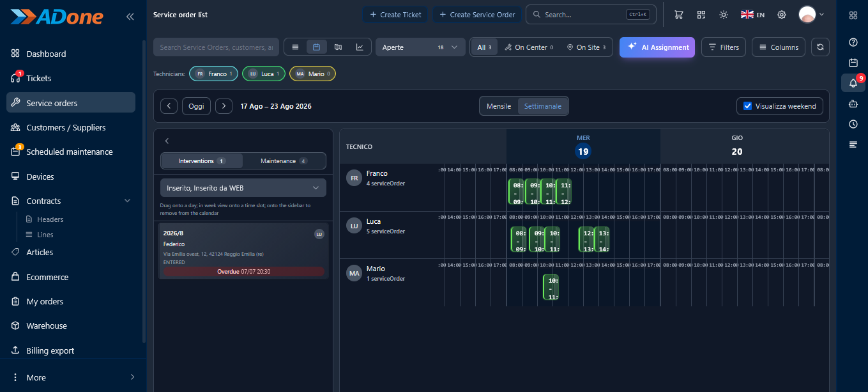Select the On Center filter tab
This screenshot has width=868, height=392.
click(x=529, y=47)
